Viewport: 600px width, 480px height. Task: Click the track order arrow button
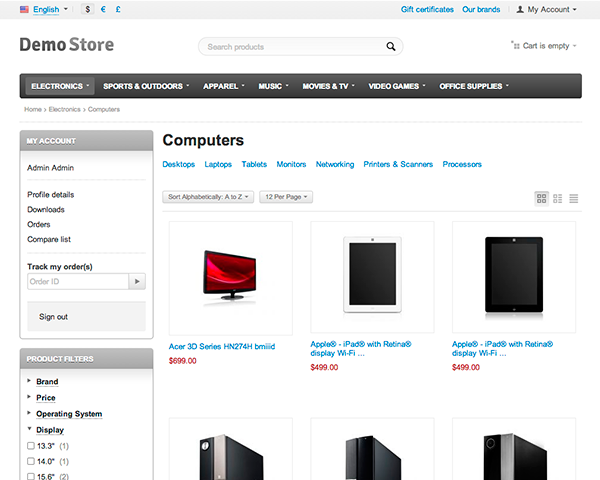tap(137, 281)
